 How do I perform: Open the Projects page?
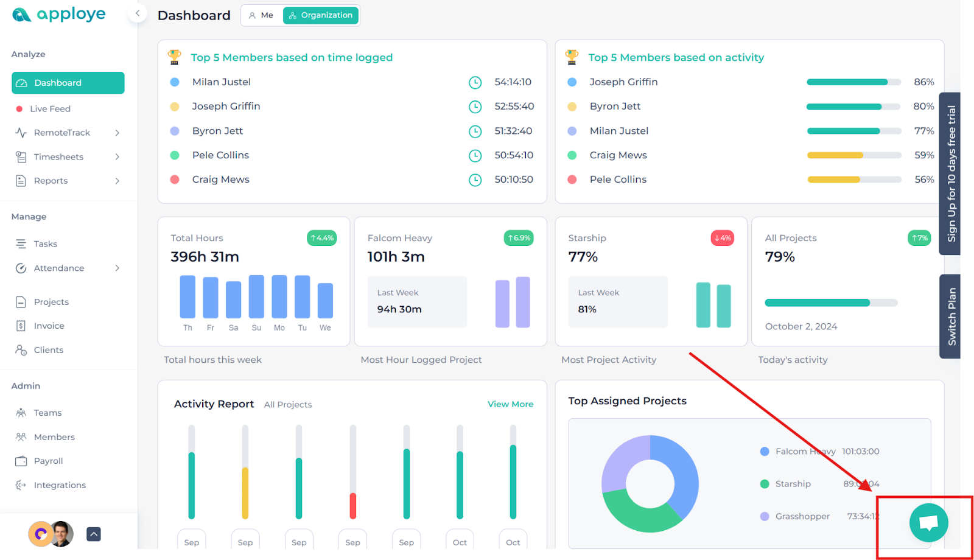click(x=51, y=302)
